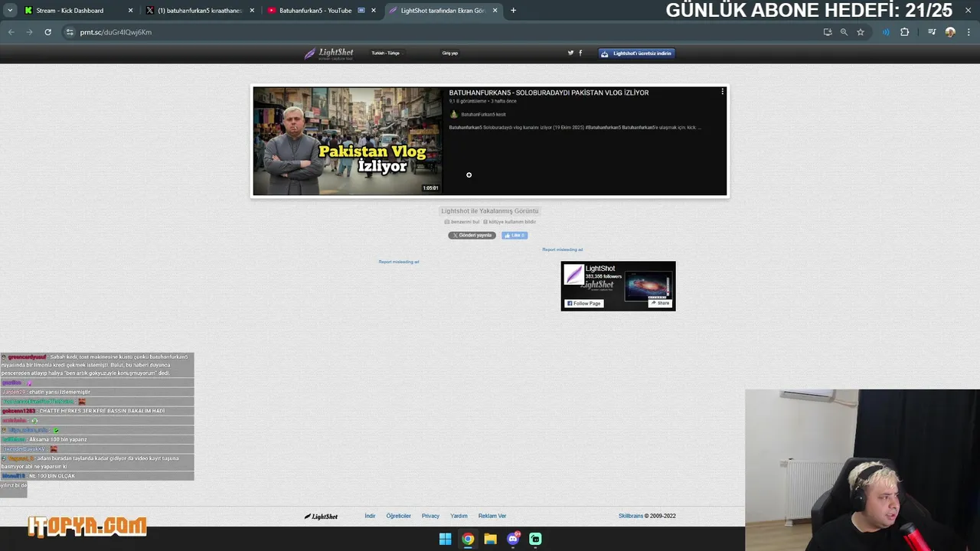
Task: Click Follow Page in the LightShot Facebook widget
Action: click(584, 304)
